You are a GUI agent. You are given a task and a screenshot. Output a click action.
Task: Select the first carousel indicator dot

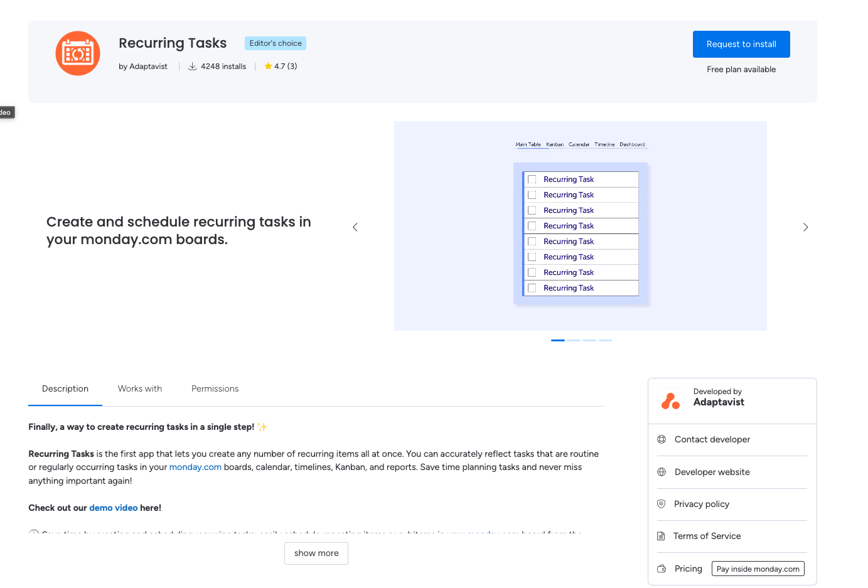click(x=558, y=340)
